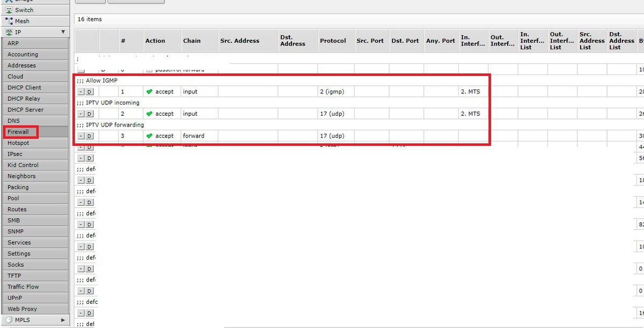Open Addresses in the IP menu
This screenshot has height=328, width=644.
click(x=35, y=65)
